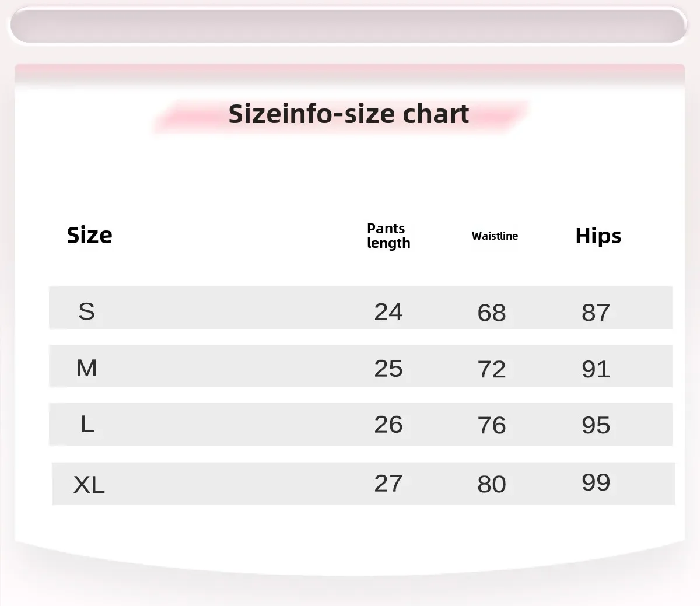Click hips value 91
The width and height of the screenshot is (700, 606).
tap(596, 369)
